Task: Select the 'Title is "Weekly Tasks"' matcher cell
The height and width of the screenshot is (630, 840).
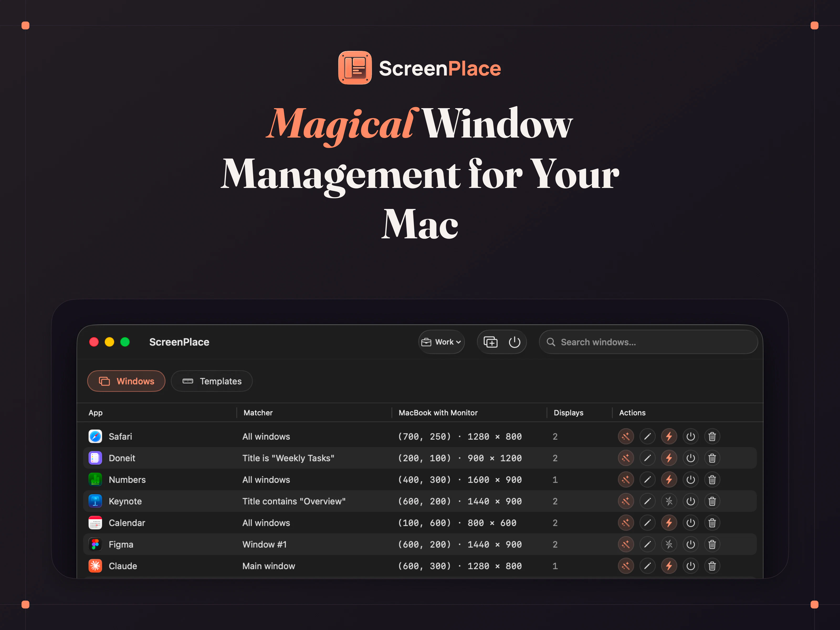Action: (x=288, y=458)
